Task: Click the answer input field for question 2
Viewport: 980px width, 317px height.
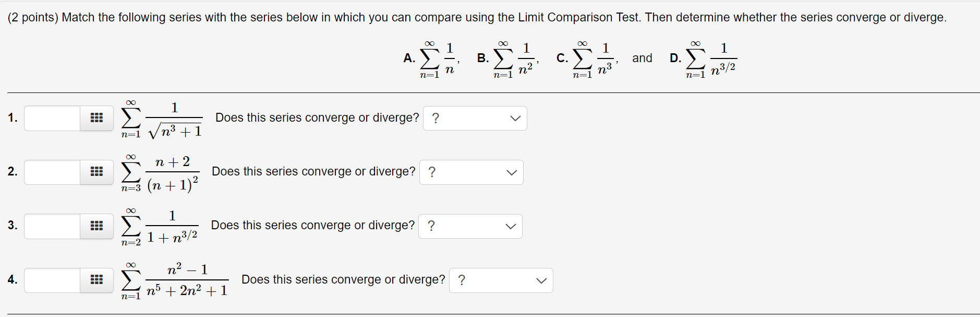Action: tap(52, 172)
